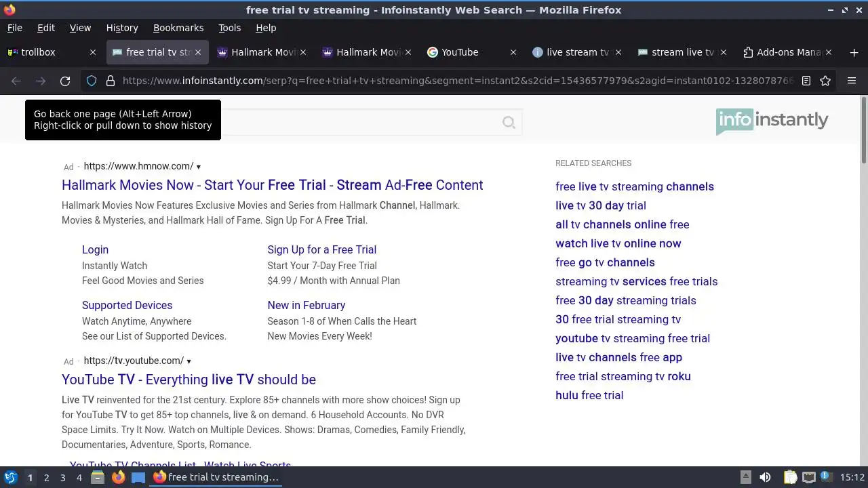The image size is (868, 488).
Task: Open Sign Up for a Free Trial
Action: [x=321, y=249]
